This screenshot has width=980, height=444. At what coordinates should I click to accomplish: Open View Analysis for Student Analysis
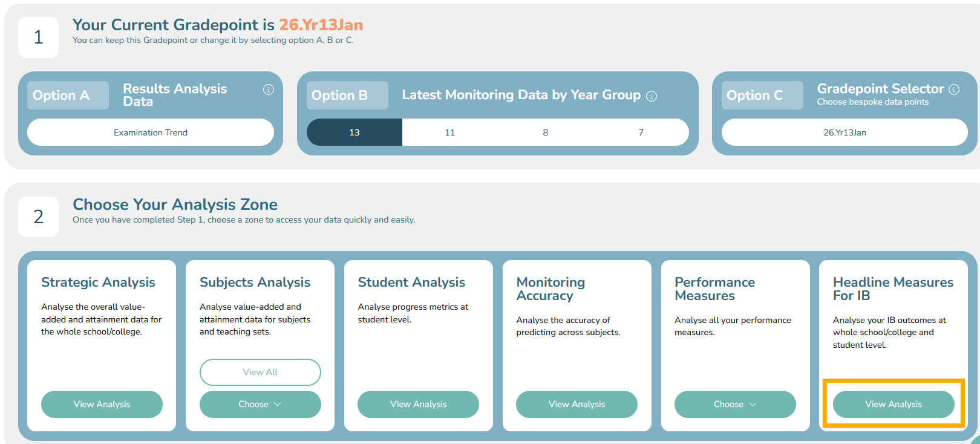coord(418,404)
